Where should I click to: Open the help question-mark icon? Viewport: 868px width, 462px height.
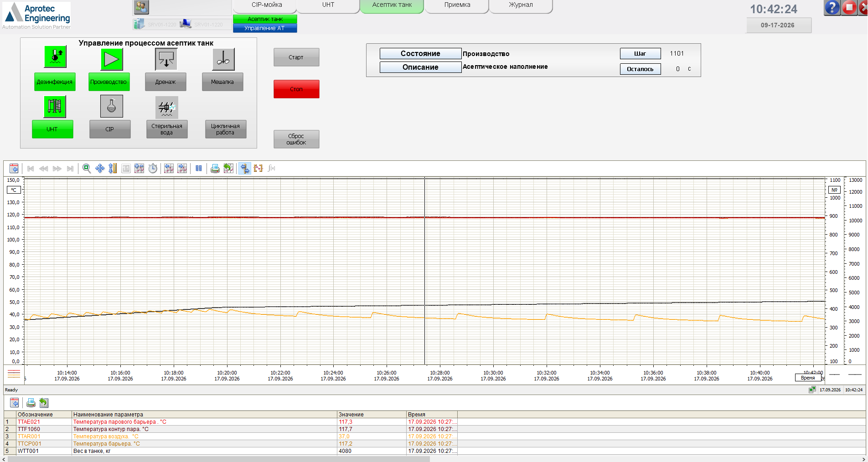click(x=832, y=8)
